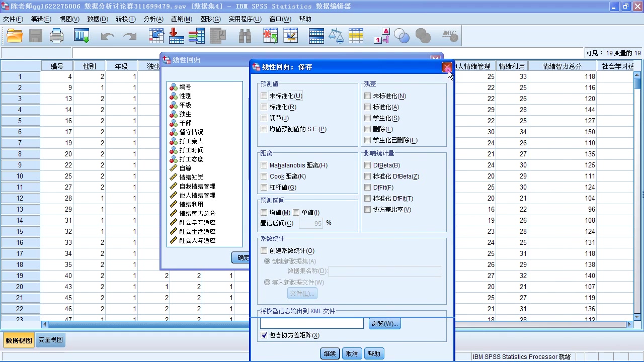Screen dimensions: 644x362
Task: Click the Save floppy disk icon
Action: coord(36,36)
